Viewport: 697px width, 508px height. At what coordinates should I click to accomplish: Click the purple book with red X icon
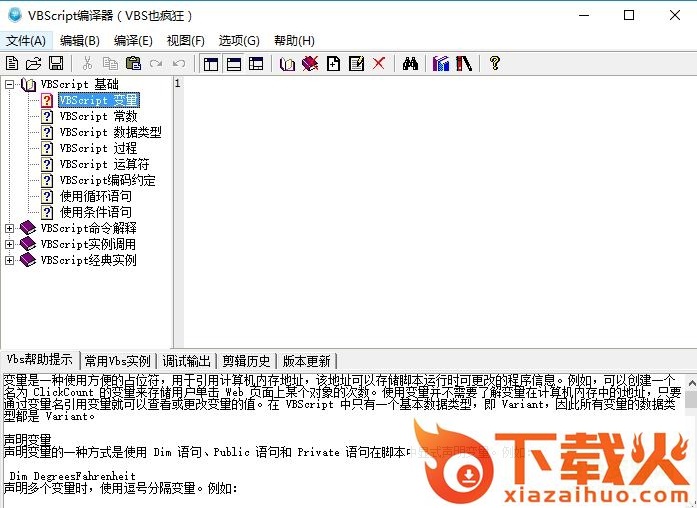coord(310,64)
